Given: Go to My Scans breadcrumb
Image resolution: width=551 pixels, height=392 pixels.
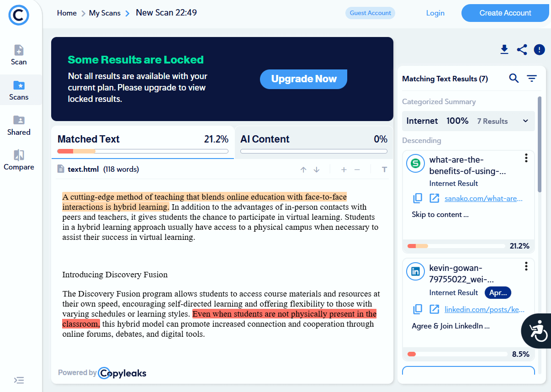Looking at the screenshot, I should pos(105,13).
